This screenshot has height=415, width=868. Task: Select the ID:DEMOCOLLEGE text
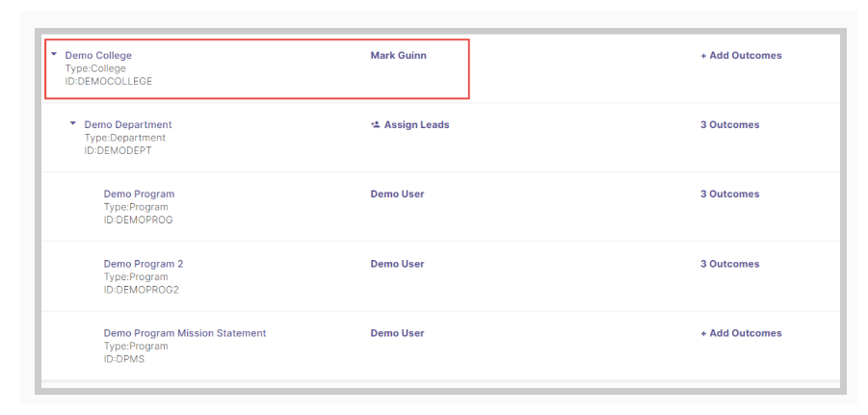click(109, 81)
